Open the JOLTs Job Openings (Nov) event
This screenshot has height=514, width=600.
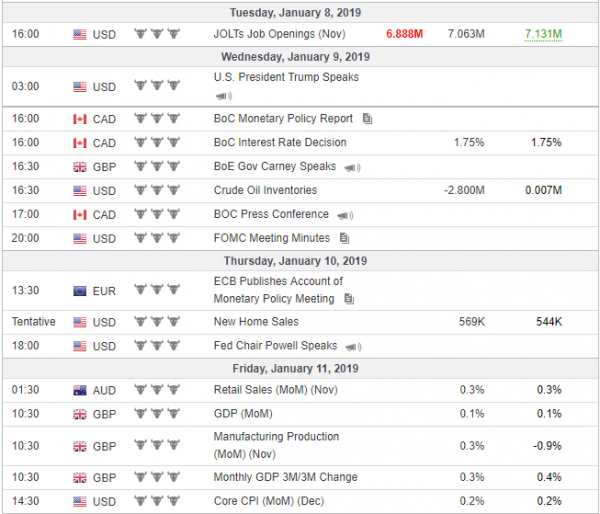tap(279, 34)
